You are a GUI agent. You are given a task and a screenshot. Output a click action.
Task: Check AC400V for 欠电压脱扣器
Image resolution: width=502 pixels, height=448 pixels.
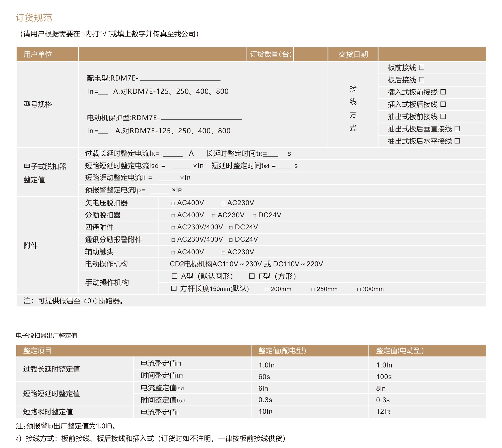coord(173,204)
